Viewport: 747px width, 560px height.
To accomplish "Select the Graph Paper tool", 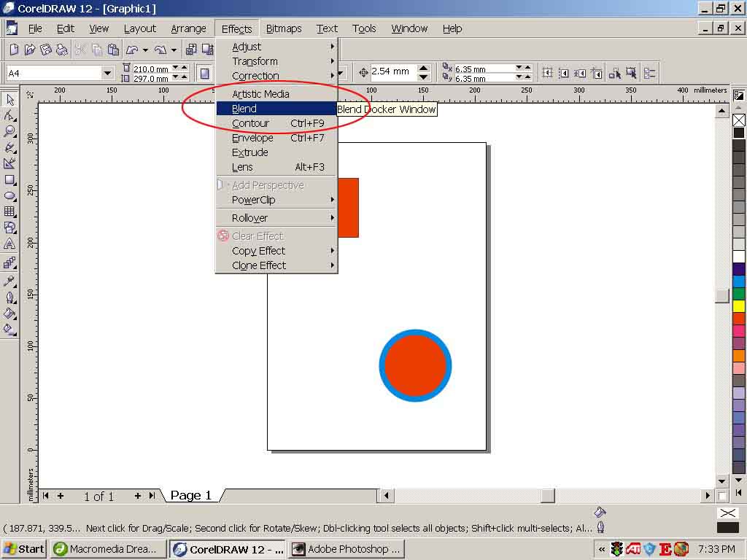I will [9, 212].
